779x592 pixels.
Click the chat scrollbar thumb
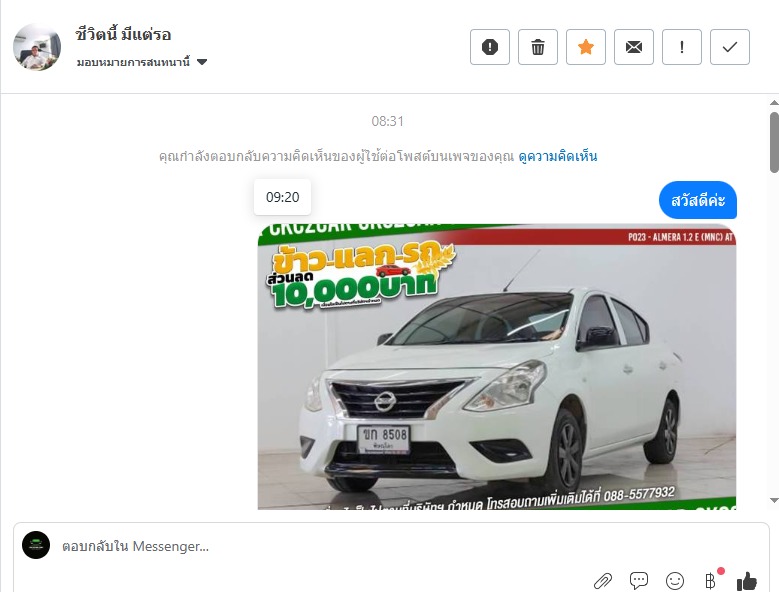point(774,143)
